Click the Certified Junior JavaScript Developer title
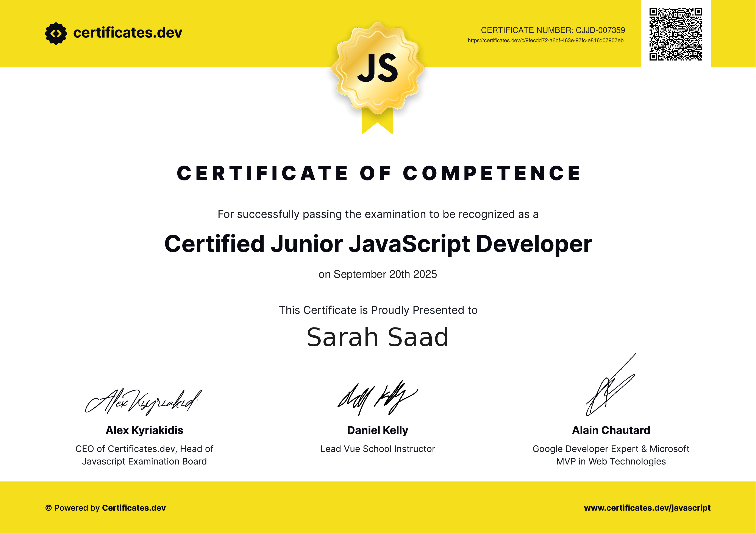756x534 pixels. pos(378,244)
